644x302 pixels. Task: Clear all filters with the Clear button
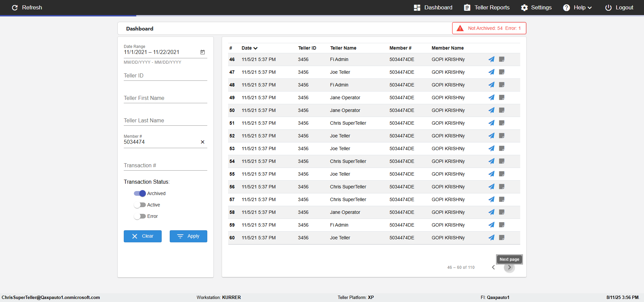point(143,236)
